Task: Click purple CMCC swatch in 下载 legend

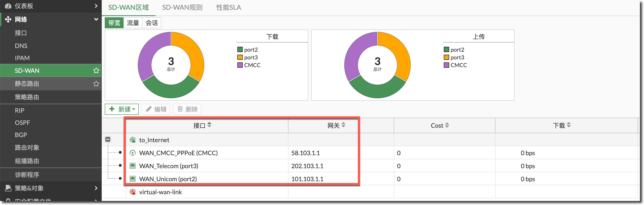Action: (240, 65)
